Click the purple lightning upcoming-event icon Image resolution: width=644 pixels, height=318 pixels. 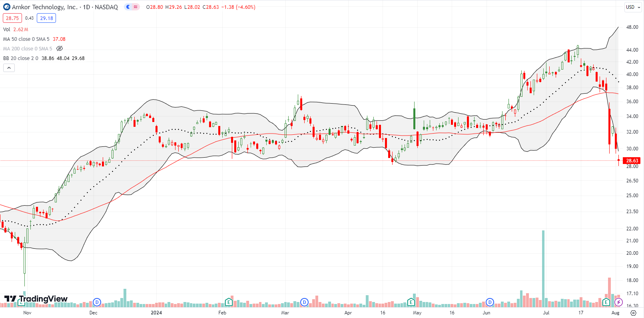[x=618, y=302]
